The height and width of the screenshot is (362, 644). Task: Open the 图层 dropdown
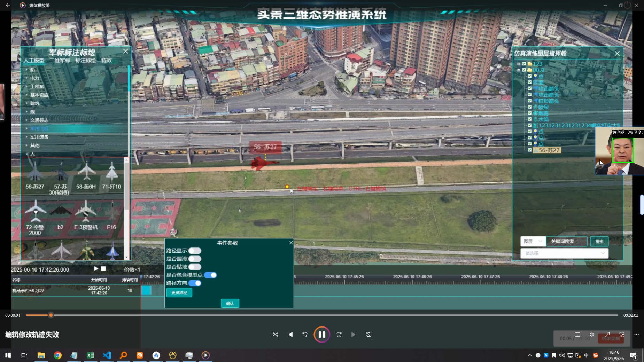(533, 241)
